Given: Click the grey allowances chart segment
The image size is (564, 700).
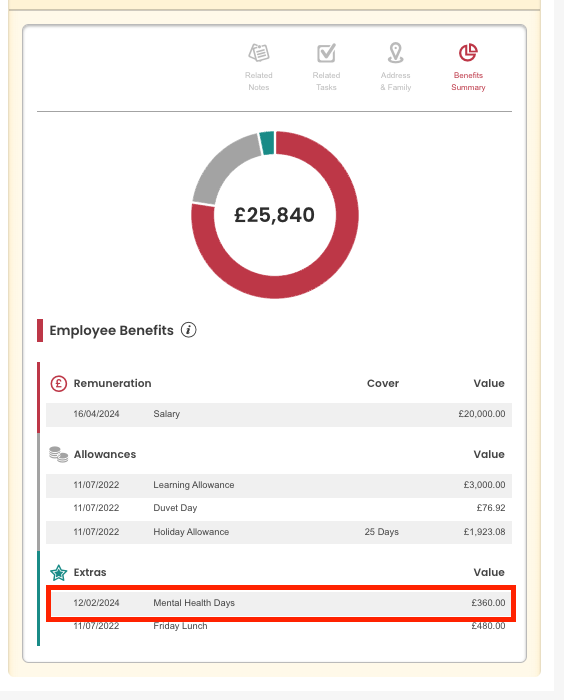Looking at the screenshot, I should (219, 165).
